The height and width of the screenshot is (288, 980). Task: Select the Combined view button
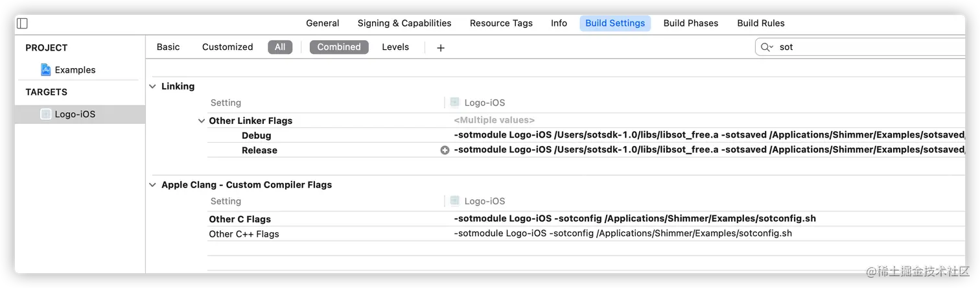pyautogui.click(x=339, y=47)
